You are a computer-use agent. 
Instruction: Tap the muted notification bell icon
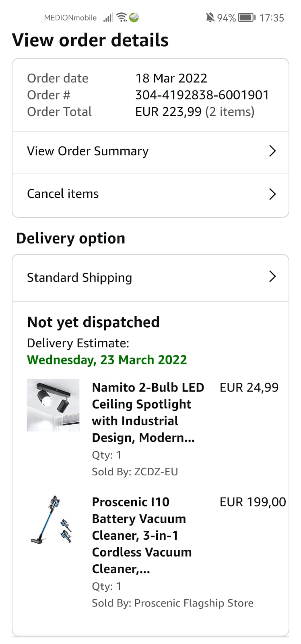tap(210, 17)
